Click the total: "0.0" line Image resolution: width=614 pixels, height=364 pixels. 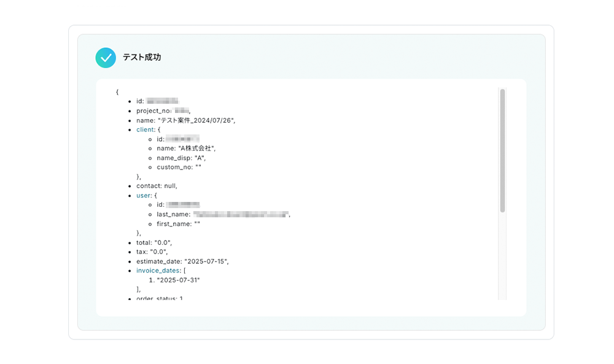[x=154, y=242]
